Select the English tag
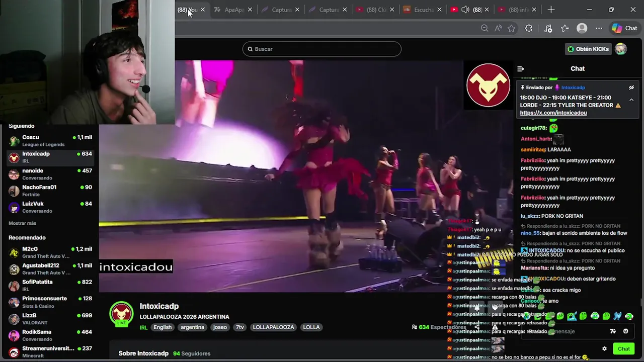This screenshot has width=644, height=362. (x=163, y=327)
